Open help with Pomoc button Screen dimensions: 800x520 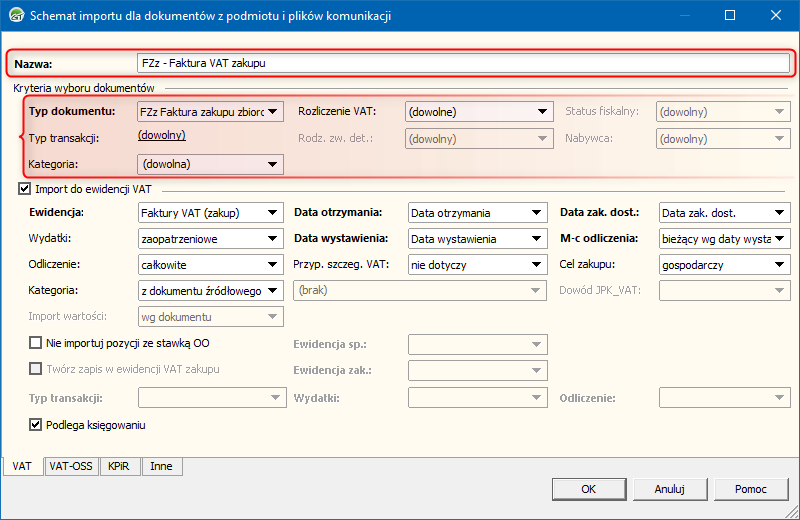click(750, 489)
